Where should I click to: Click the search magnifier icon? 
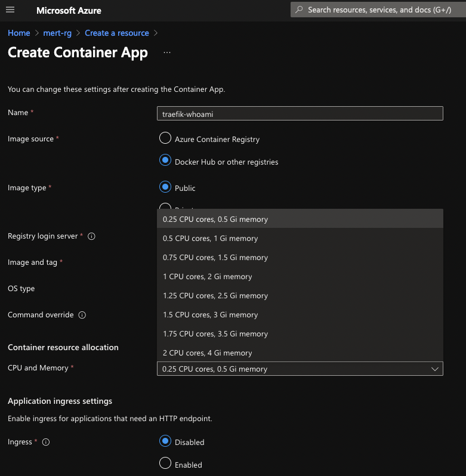(299, 10)
